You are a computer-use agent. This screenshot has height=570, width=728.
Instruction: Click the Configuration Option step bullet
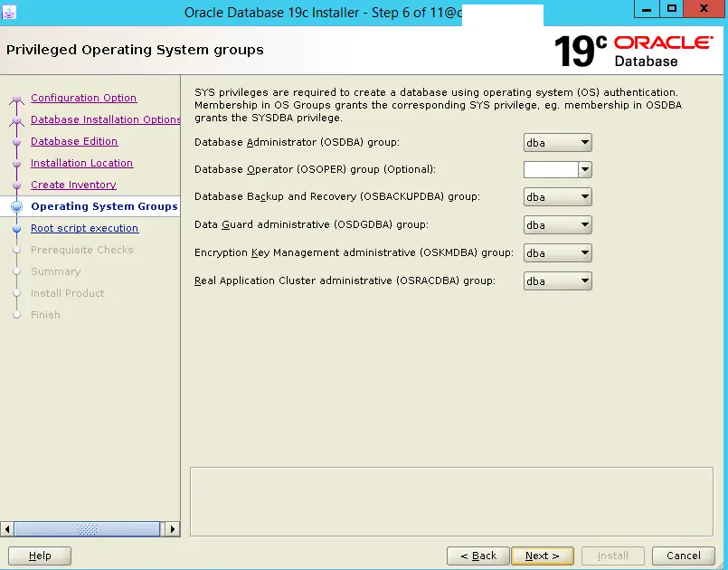(16, 99)
